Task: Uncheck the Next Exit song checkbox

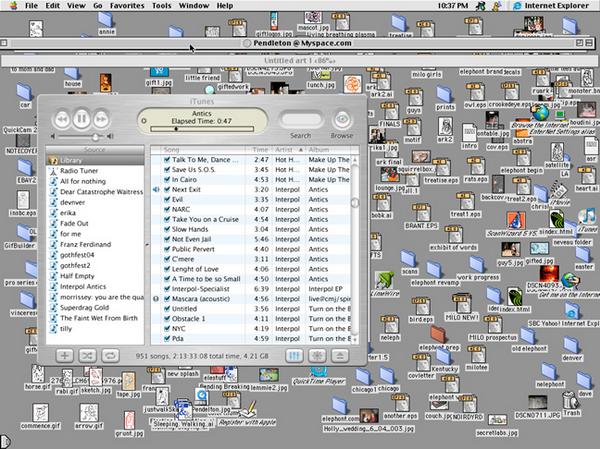Action: (x=167, y=189)
